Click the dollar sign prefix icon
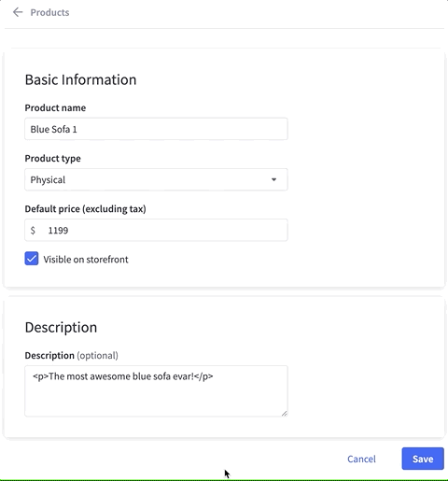448x481 pixels. [x=33, y=231]
